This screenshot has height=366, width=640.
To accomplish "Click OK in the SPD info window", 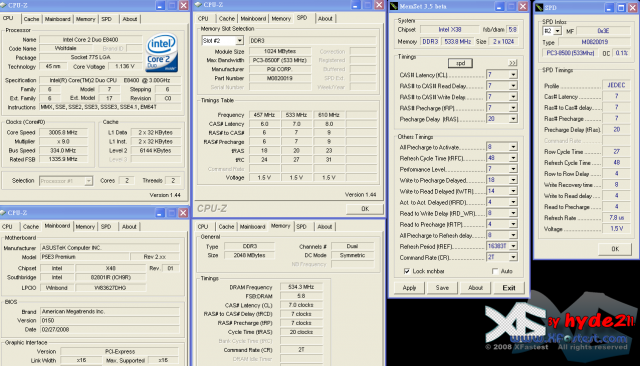I will tap(615, 249).
